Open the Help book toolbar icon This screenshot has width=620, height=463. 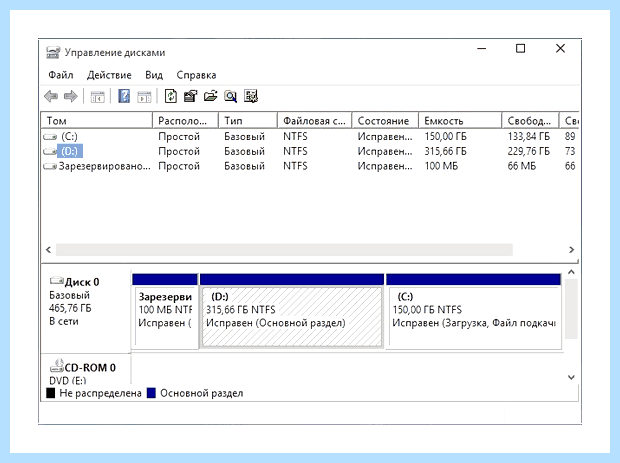124,96
